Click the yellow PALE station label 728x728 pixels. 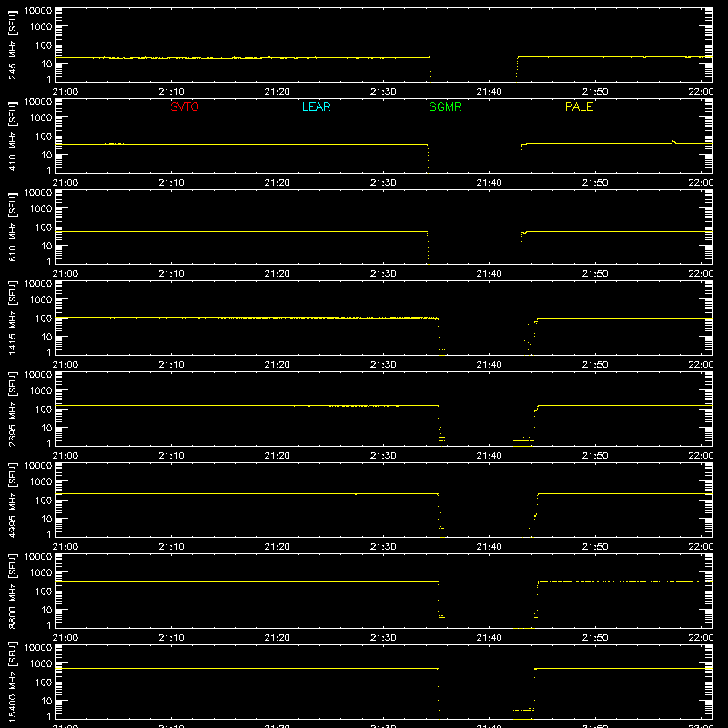(x=579, y=106)
